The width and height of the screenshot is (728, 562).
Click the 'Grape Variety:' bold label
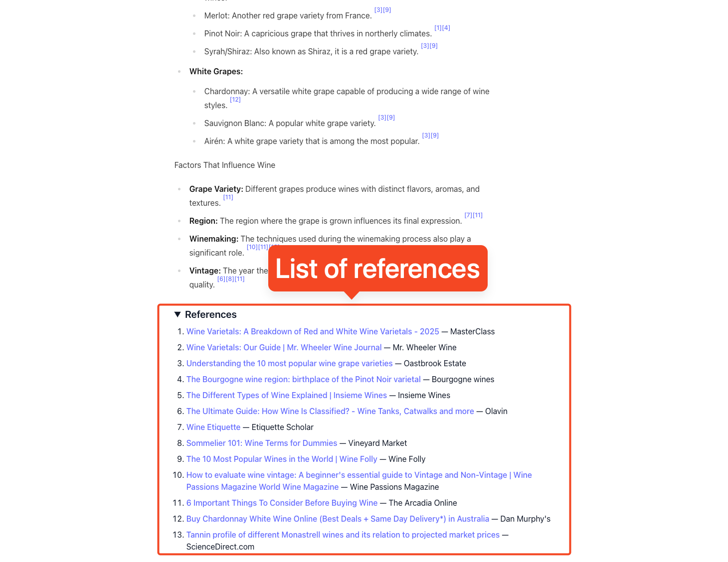pyautogui.click(x=216, y=189)
